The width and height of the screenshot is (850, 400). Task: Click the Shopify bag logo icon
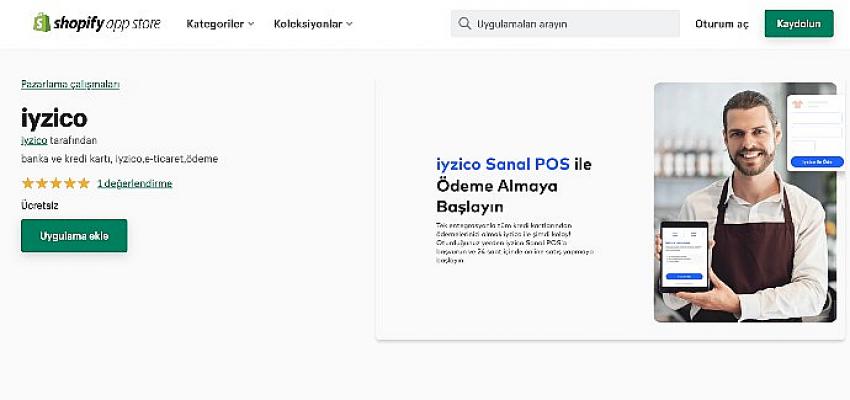point(42,23)
